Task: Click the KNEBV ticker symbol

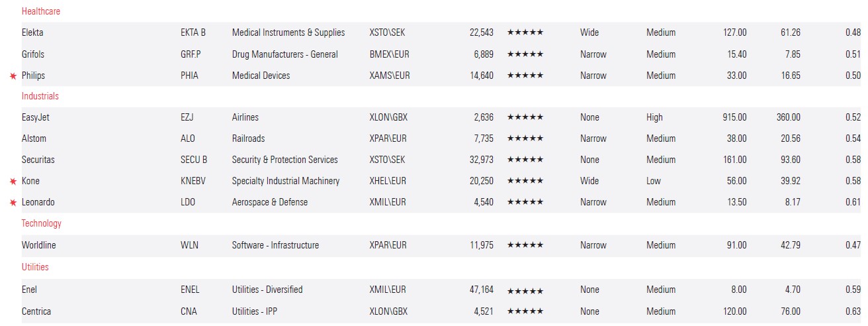Action: [x=193, y=181]
